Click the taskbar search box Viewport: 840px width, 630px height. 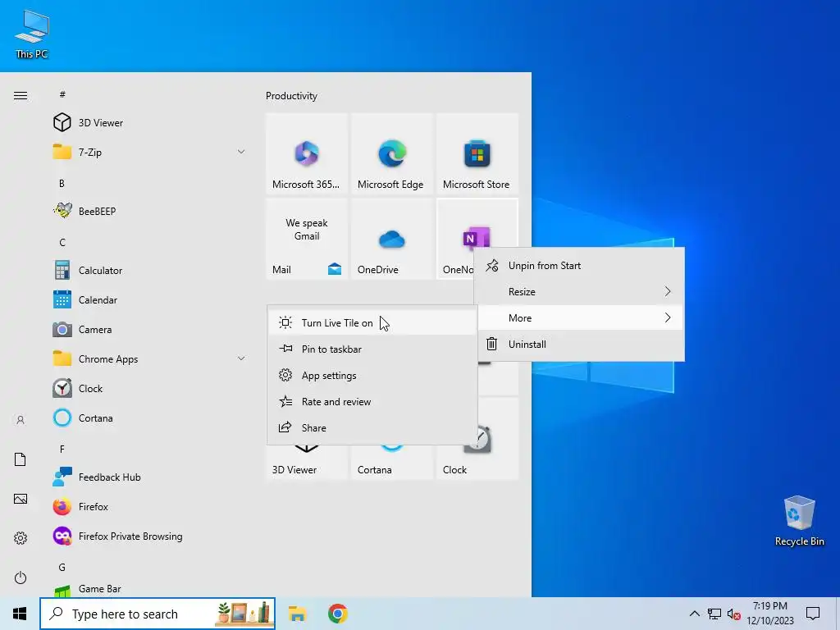point(157,614)
